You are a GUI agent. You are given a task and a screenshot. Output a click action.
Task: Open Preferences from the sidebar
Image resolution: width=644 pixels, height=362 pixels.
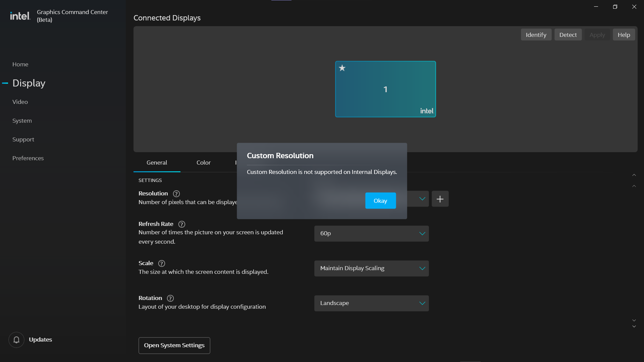28,158
